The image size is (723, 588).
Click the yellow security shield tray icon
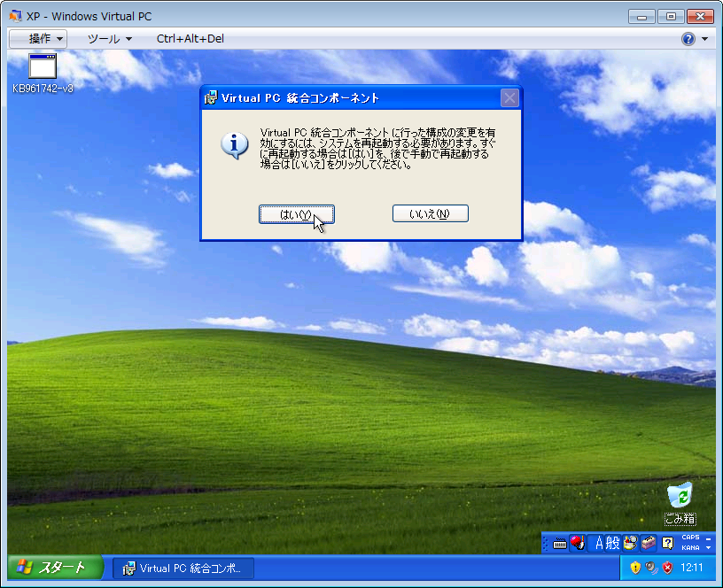pos(635,568)
